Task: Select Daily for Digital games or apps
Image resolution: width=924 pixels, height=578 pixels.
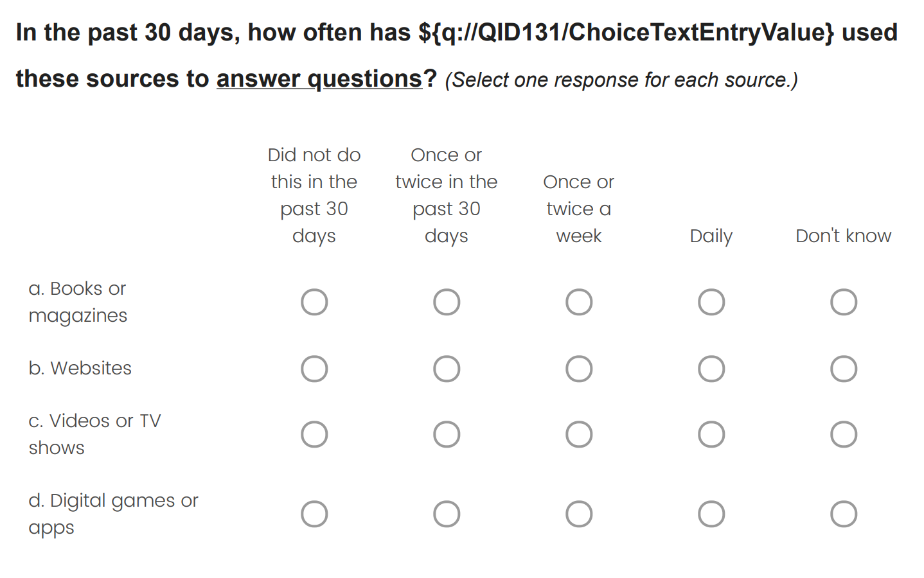Action: (711, 514)
